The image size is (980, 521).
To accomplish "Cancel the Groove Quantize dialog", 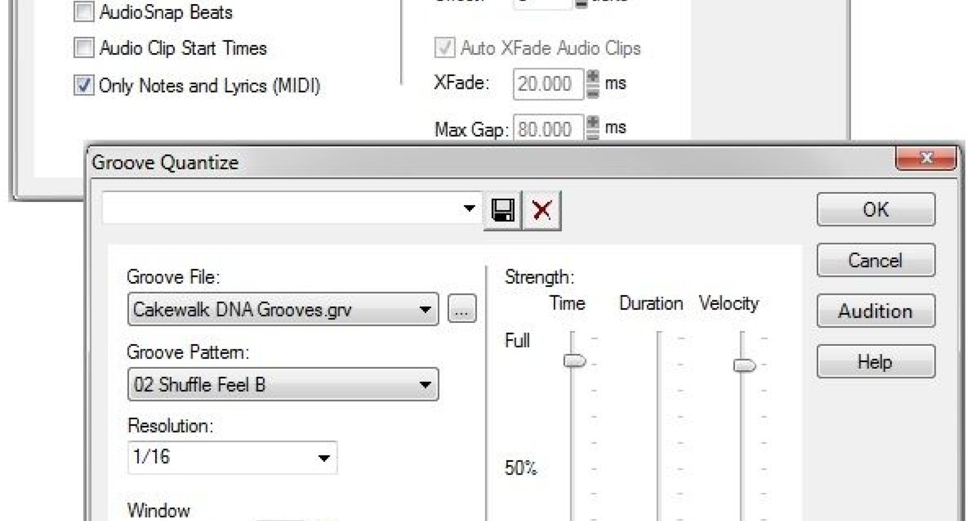I will [875, 260].
